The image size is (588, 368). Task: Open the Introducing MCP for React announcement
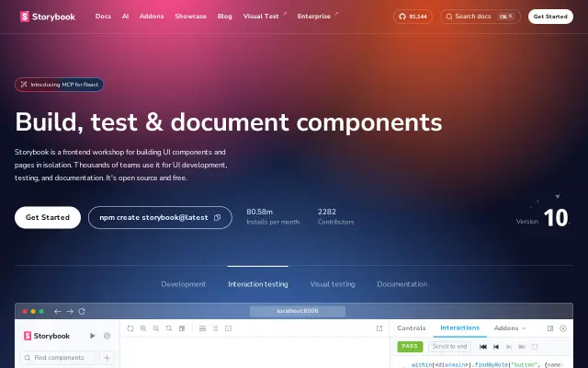point(59,85)
